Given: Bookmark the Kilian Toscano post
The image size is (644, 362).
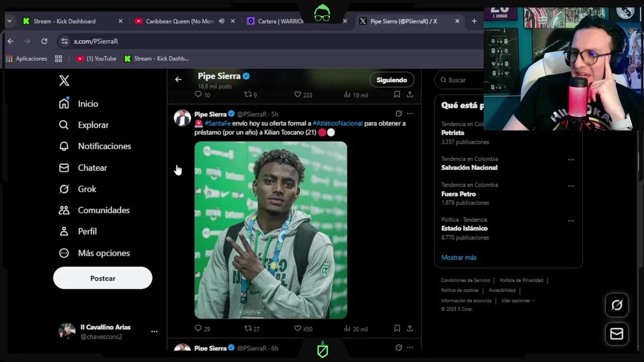Looking at the screenshot, I should (397, 328).
